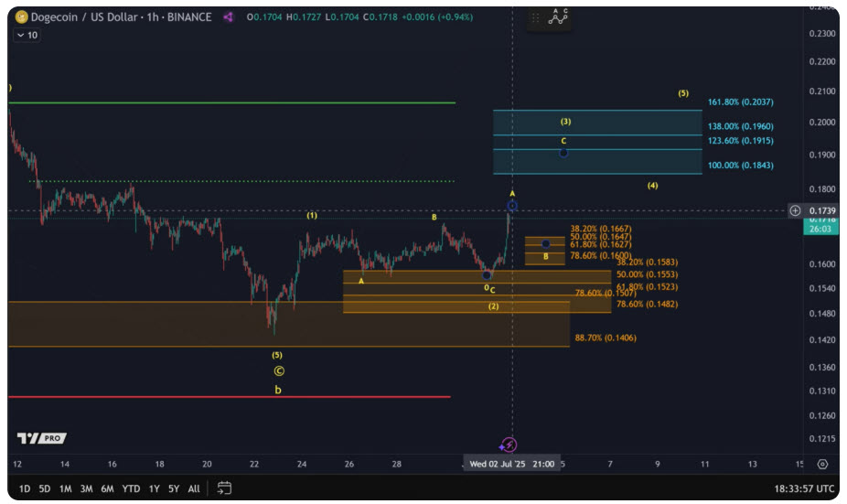Click the 78.60% (0.1482) fib label

tap(647, 304)
